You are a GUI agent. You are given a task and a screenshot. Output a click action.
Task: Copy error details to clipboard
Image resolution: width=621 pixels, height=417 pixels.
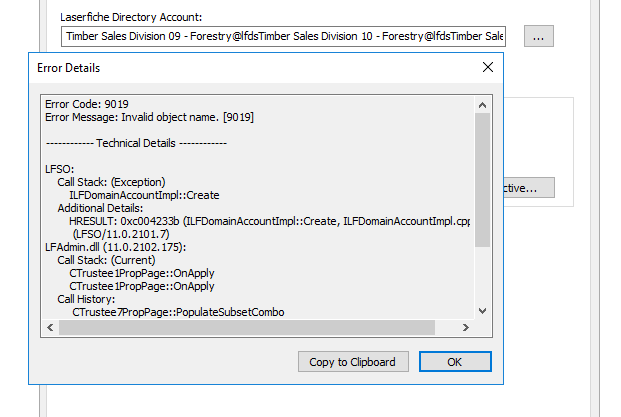coord(353,362)
